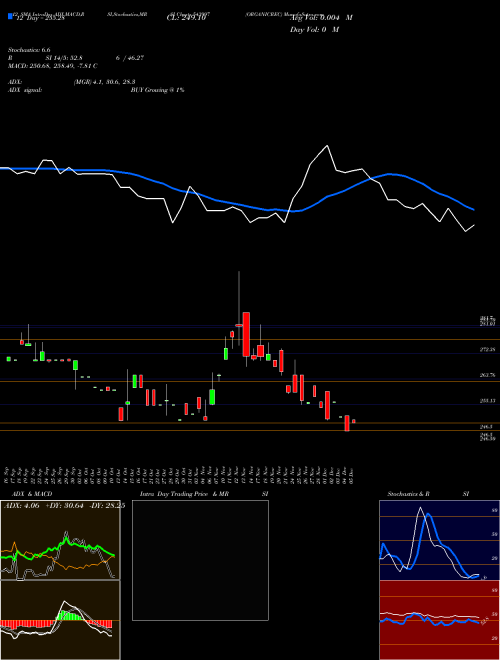The width and height of the screenshot is (500, 660).
Task: Open the MACD histogram chart panel
Action: coord(60,620)
